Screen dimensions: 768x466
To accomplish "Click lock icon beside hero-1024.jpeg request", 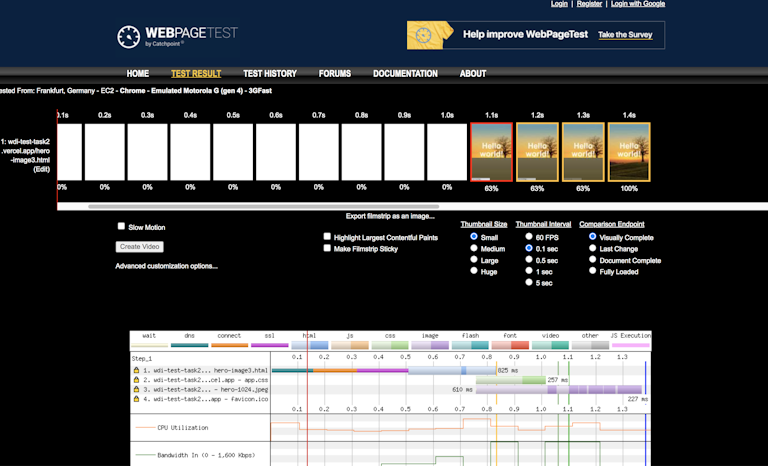I will click(x=135, y=389).
